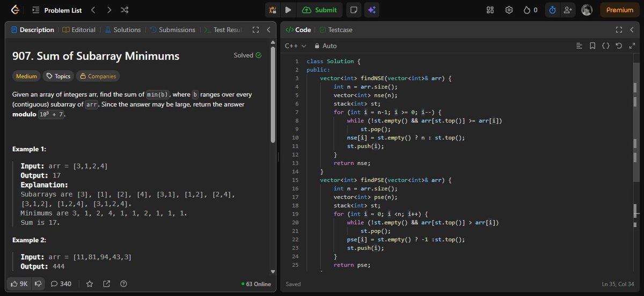Click the 63 Online indicator
Viewport: 644px width, 296px height.
tap(256, 284)
